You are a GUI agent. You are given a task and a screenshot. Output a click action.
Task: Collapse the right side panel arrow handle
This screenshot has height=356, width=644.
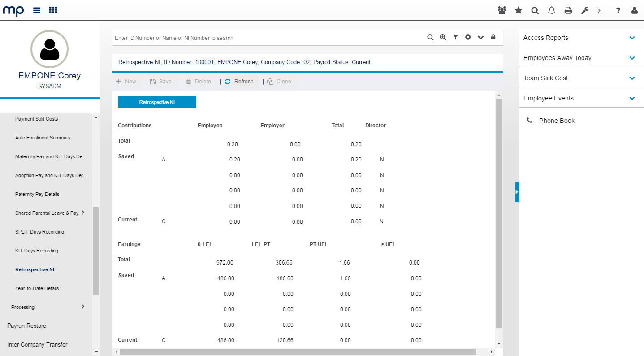click(517, 192)
